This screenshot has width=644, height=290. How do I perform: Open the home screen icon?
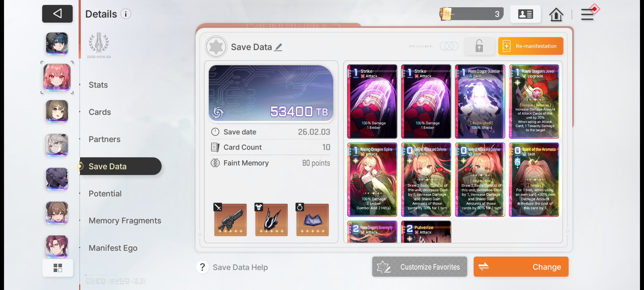tap(556, 14)
